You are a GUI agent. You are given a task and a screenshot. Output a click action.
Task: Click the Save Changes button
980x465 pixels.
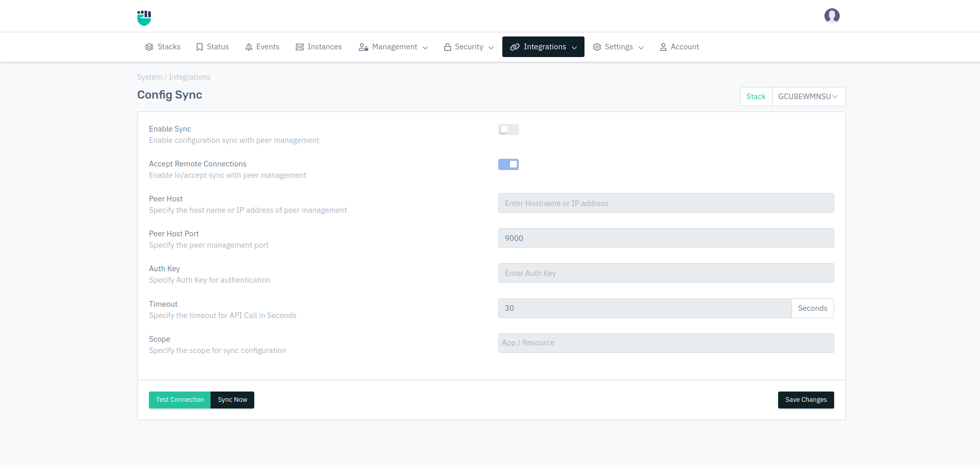[x=805, y=400]
